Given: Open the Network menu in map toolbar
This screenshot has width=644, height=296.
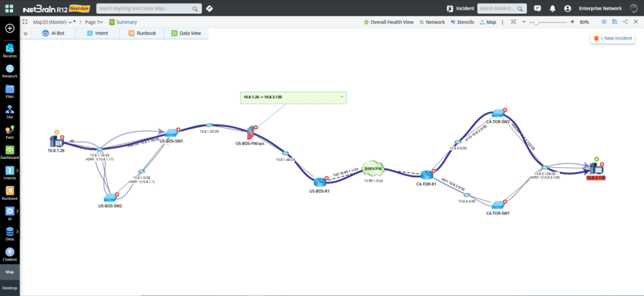Looking at the screenshot, I should [x=432, y=22].
